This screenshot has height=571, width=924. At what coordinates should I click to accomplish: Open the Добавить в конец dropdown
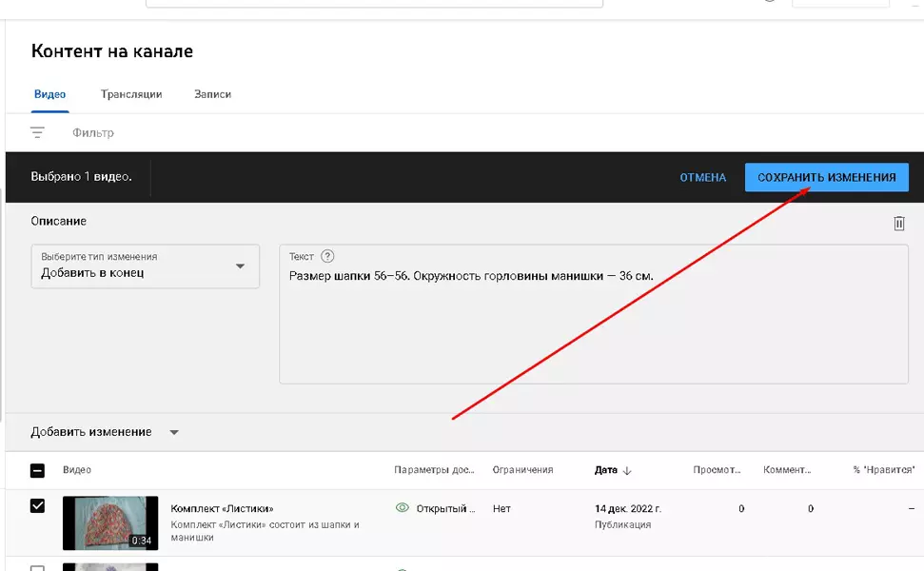click(145, 266)
